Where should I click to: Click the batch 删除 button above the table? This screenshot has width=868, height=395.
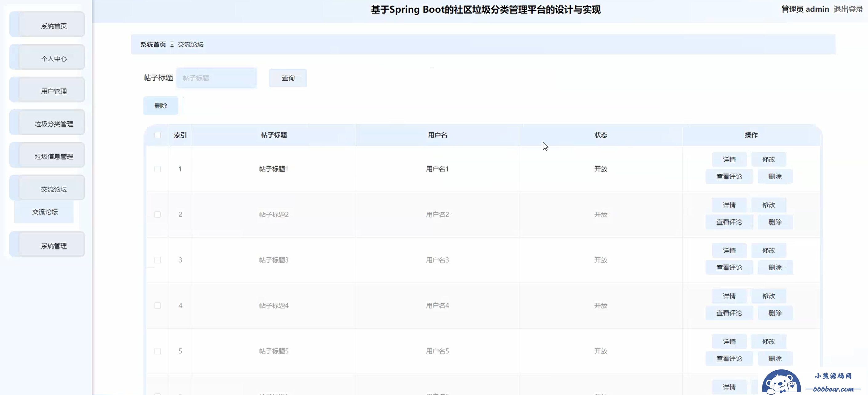click(161, 106)
